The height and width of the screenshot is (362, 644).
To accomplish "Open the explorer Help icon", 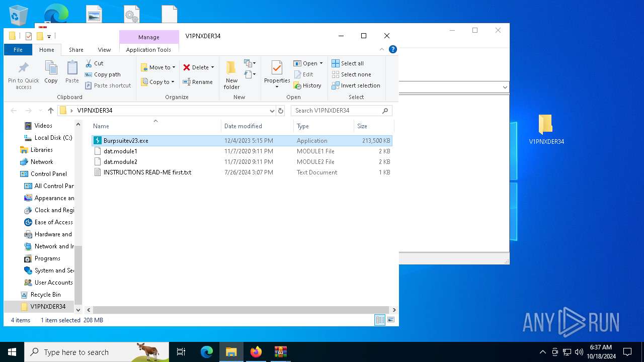I will [x=393, y=49].
